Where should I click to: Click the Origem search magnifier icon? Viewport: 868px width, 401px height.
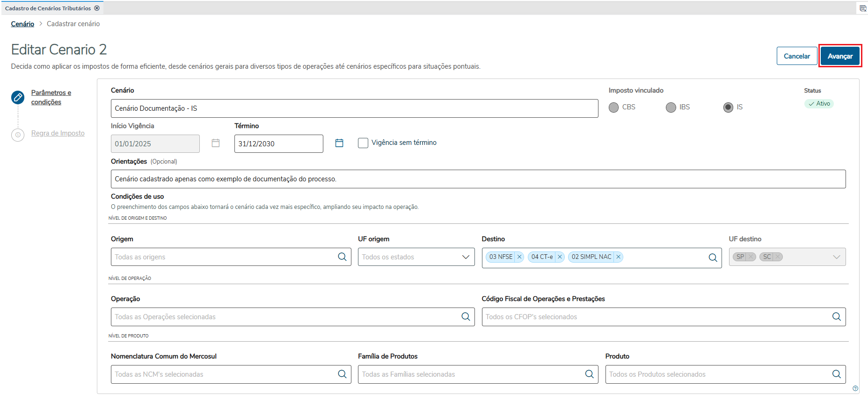342,257
